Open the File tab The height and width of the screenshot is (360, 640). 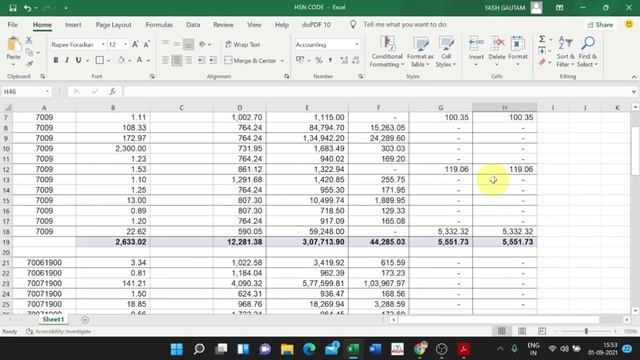[13, 25]
